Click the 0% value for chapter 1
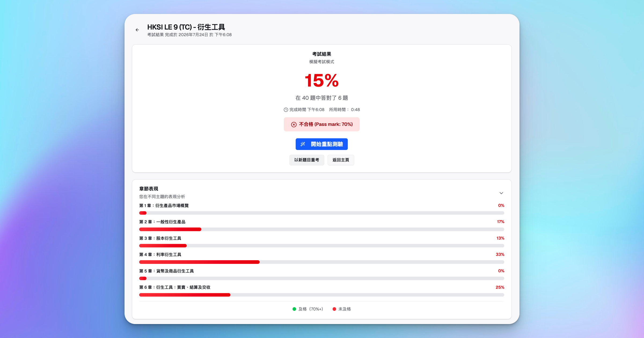Screen dimensions: 644x338 (501, 205)
